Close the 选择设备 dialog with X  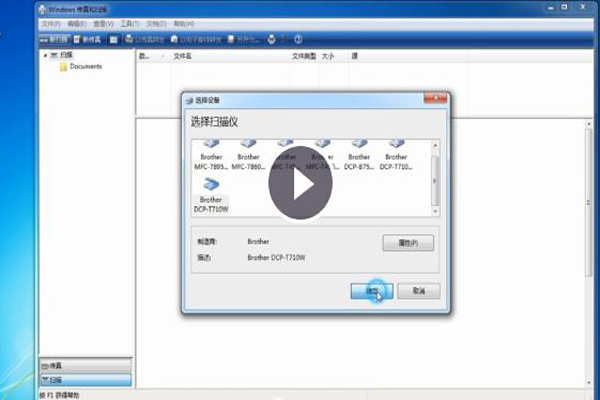pyautogui.click(x=435, y=98)
